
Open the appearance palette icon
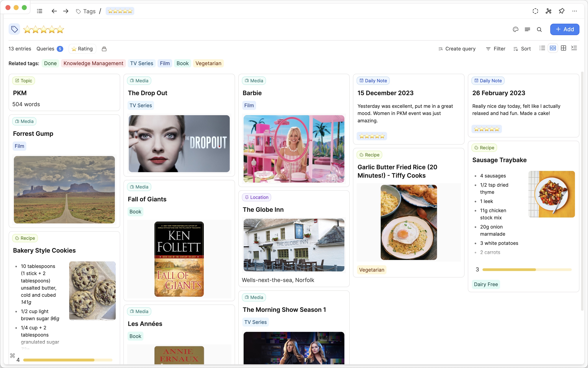515,29
